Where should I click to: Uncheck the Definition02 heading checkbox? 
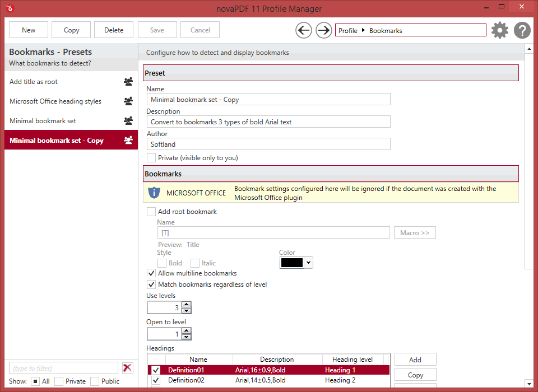(x=156, y=380)
